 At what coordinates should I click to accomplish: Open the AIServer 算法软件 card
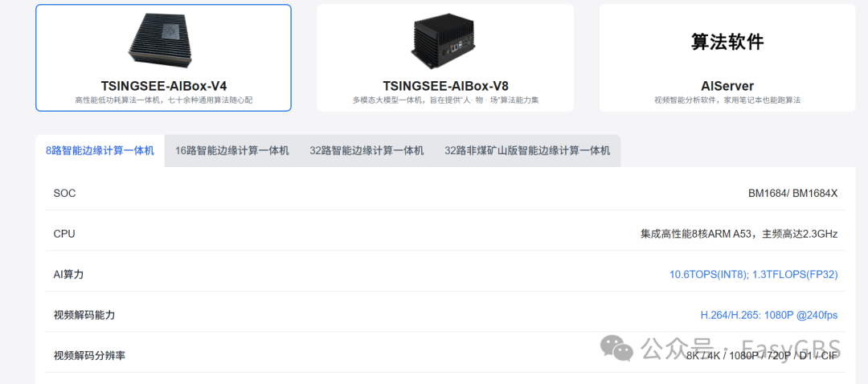(x=727, y=58)
